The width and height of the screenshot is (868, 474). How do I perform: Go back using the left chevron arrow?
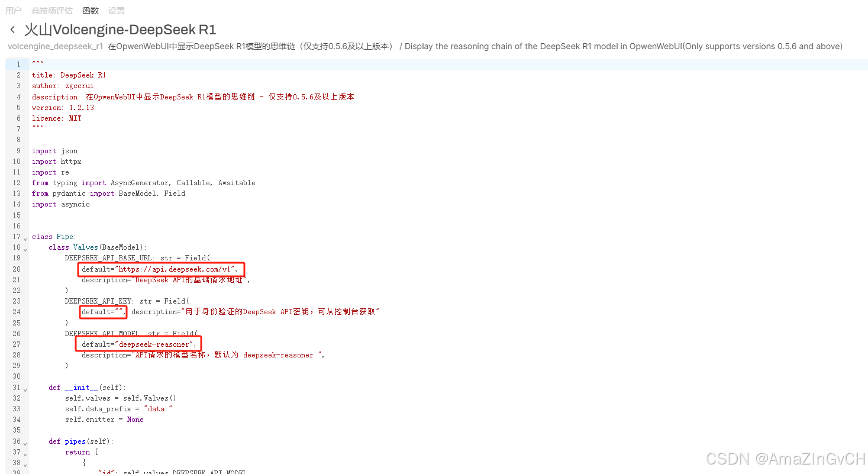click(12, 30)
